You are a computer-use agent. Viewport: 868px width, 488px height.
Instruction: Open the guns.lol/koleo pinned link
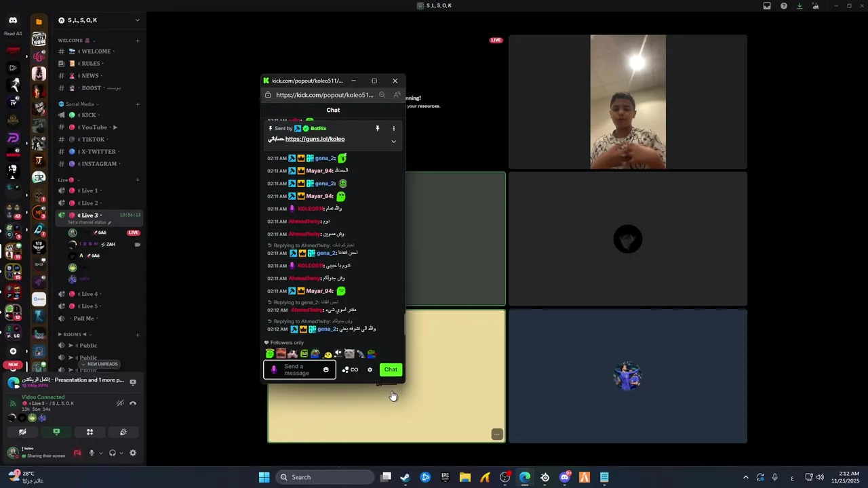pos(315,139)
